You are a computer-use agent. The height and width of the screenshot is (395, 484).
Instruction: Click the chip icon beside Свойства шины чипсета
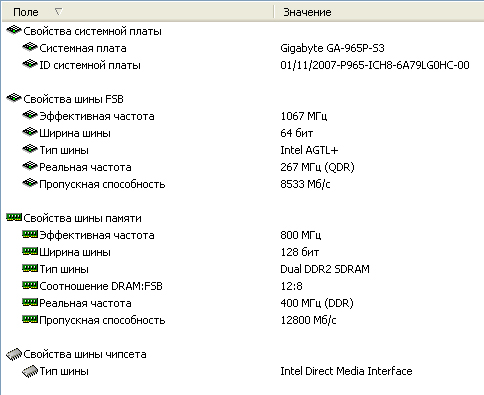pyautogui.click(x=14, y=354)
